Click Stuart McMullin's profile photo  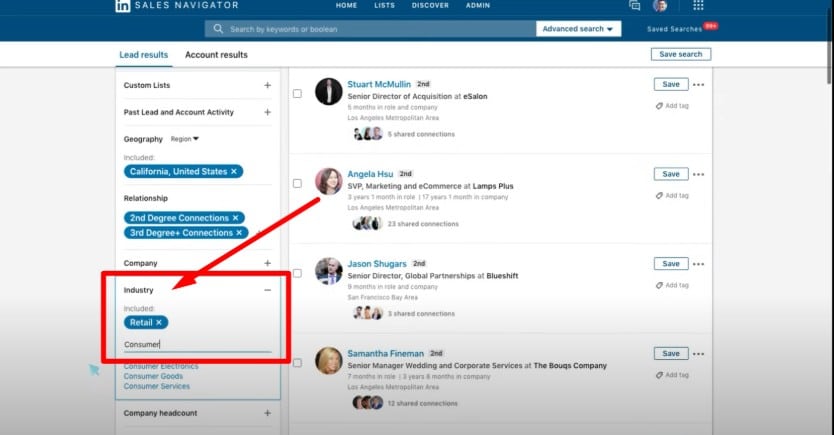pyautogui.click(x=329, y=91)
